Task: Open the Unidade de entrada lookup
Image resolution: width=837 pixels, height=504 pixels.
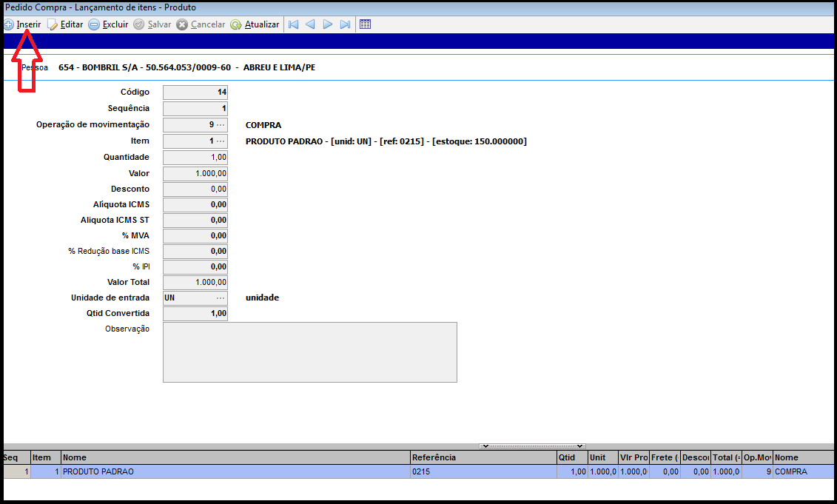Action: 221,298
